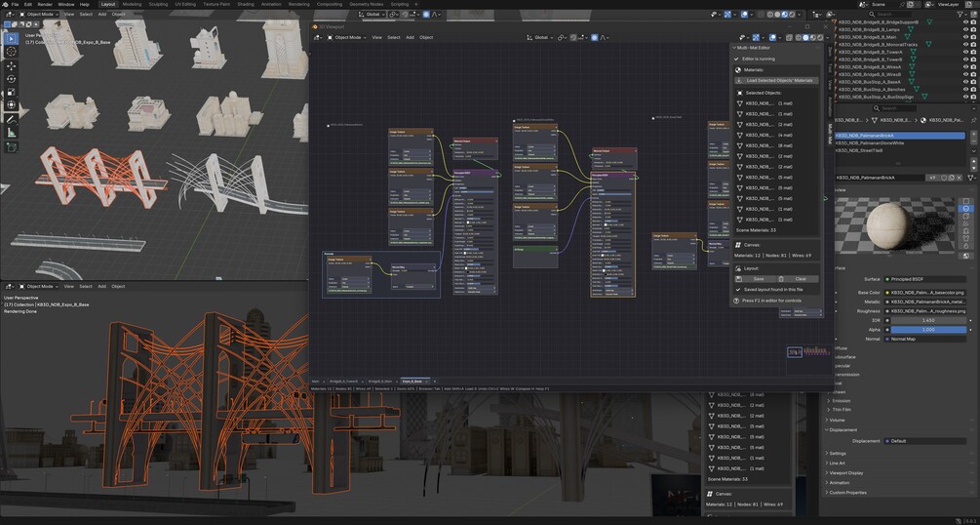
Task: Open the Render menu
Action: (x=45, y=4)
